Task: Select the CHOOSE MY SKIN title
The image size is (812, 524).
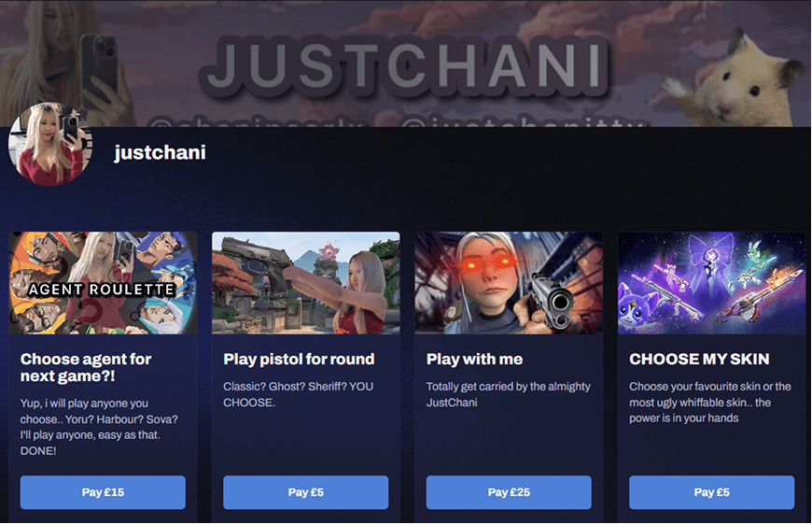Action: 699,359
